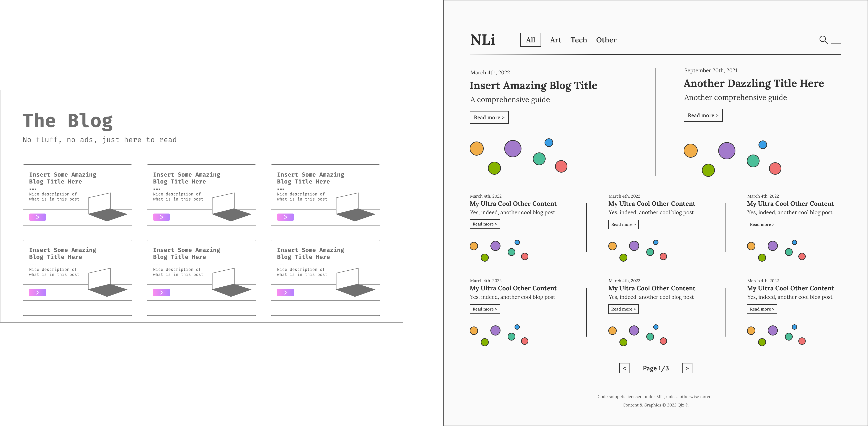This screenshot has width=868, height=426.
Task: Click small blue circle under Another Dazzling Title
Action: pyautogui.click(x=762, y=145)
